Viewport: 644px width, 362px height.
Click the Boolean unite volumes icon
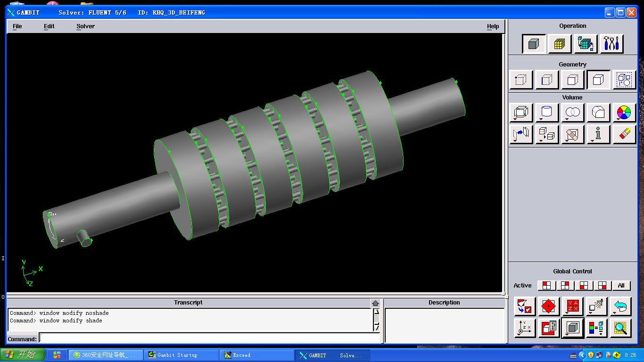(573, 113)
